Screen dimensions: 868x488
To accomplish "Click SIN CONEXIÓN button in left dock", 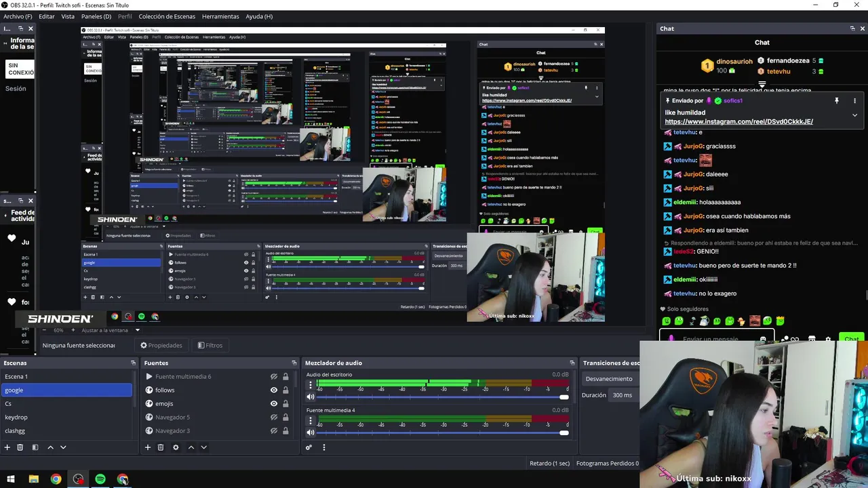I will click(x=20, y=69).
